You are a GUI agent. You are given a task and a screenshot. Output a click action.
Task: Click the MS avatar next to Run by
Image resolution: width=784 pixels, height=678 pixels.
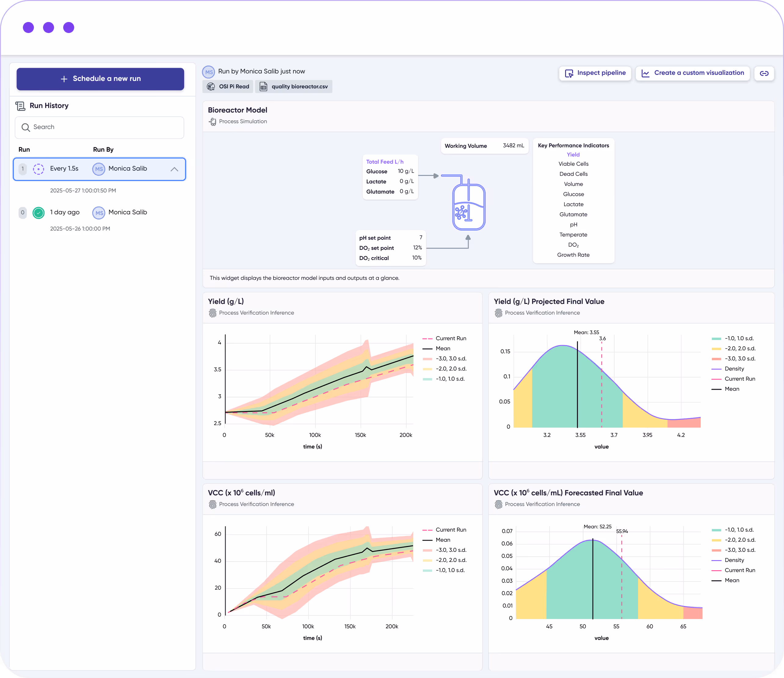tap(209, 72)
